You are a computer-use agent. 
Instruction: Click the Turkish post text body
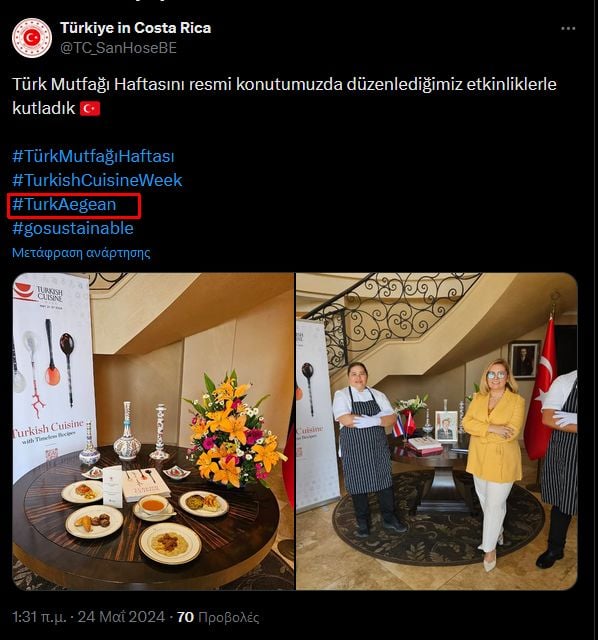click(285, 96)
